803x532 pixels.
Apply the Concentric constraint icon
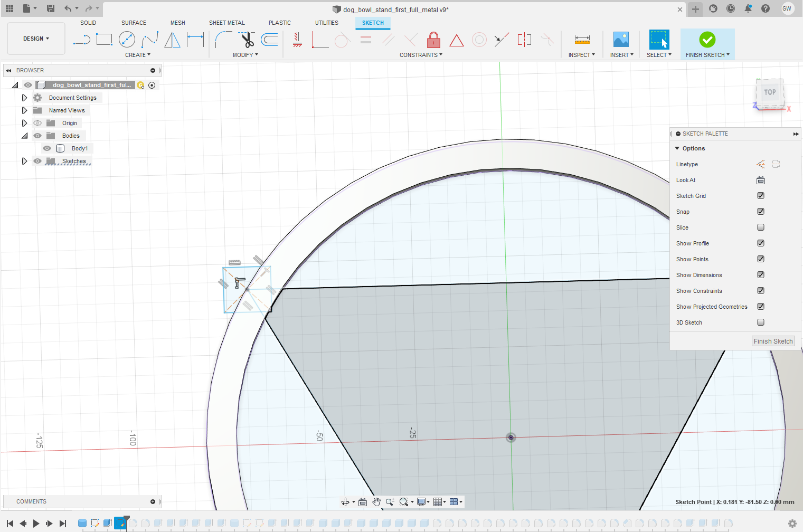click(x=479, y=40)
